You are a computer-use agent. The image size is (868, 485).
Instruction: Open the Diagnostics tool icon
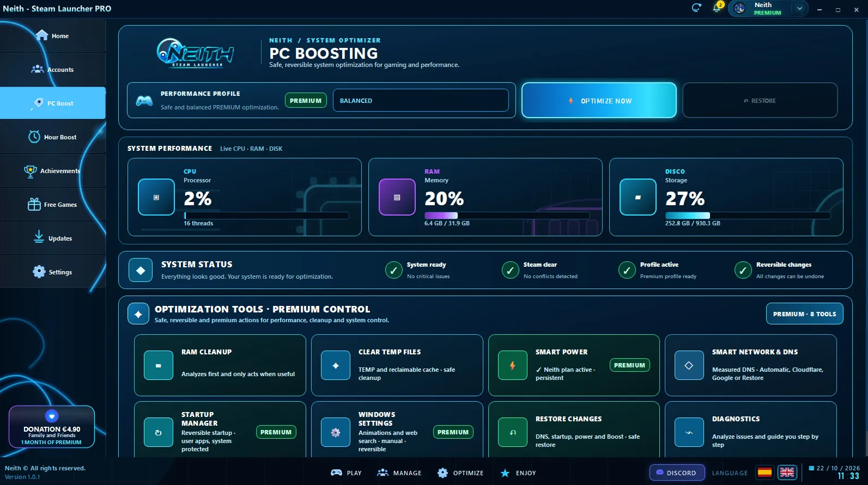[x=689, y=432]
